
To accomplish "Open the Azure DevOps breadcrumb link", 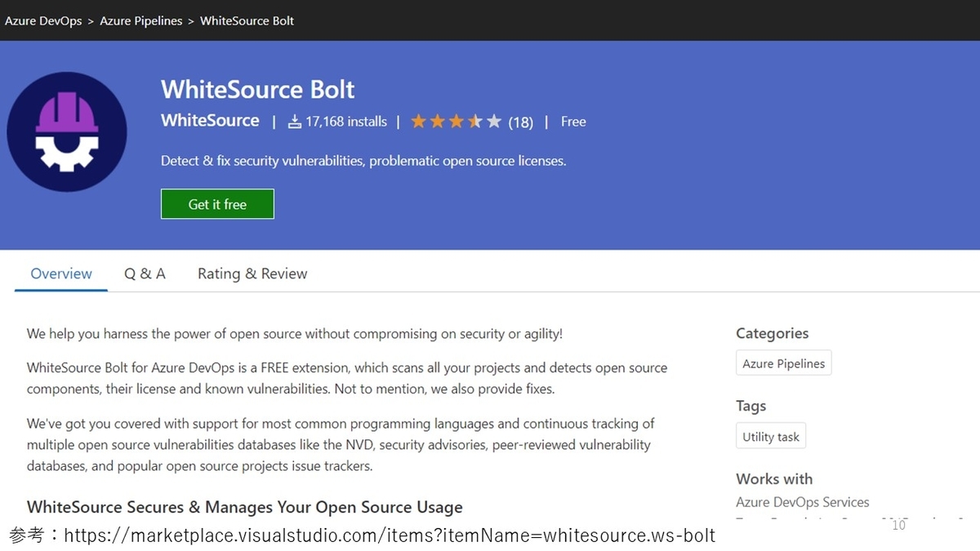I will 43,20.
